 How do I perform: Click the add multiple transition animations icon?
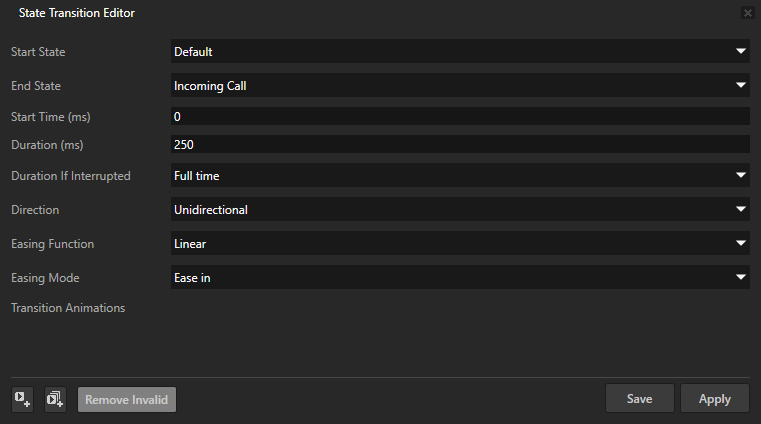pos(55,399)
